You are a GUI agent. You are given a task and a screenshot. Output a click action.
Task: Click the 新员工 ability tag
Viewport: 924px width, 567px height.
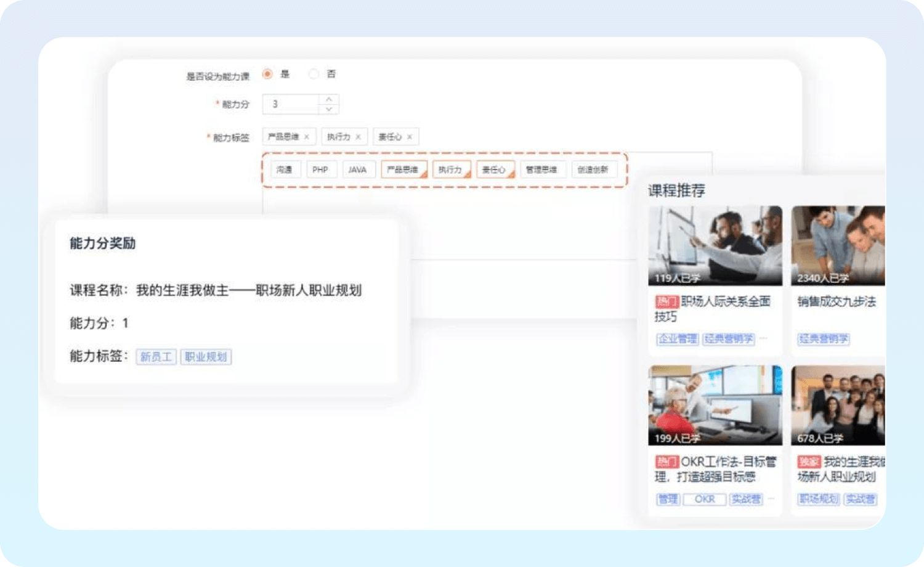click(156, 357)
